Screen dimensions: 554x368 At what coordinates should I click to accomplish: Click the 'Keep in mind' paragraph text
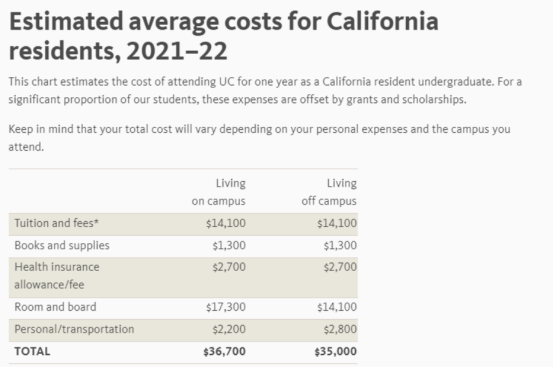click(259, 138)
